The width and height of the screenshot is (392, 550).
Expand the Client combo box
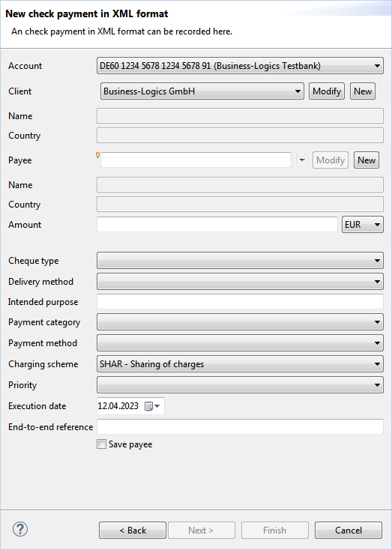(202, 91)
